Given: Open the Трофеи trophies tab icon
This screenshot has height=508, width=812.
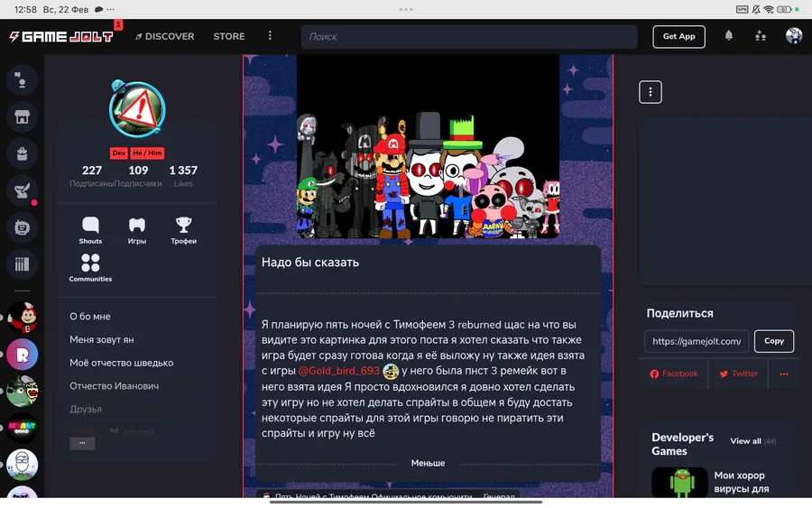Looking at the screenshot, I should [x=184, y=230].
